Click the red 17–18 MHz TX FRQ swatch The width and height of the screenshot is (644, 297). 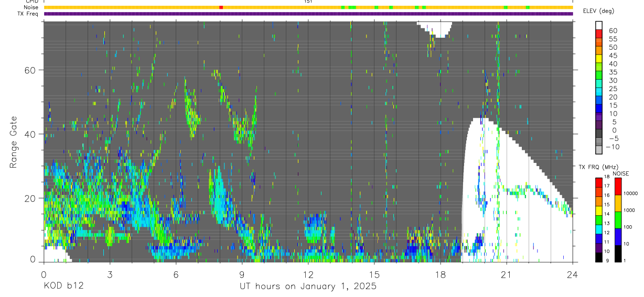599,182
